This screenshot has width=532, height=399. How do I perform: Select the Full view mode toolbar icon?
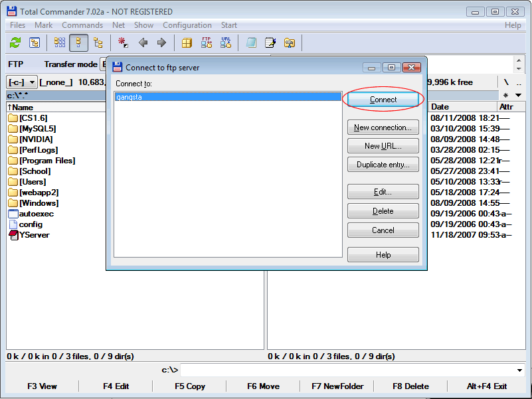tap(78, 42)
